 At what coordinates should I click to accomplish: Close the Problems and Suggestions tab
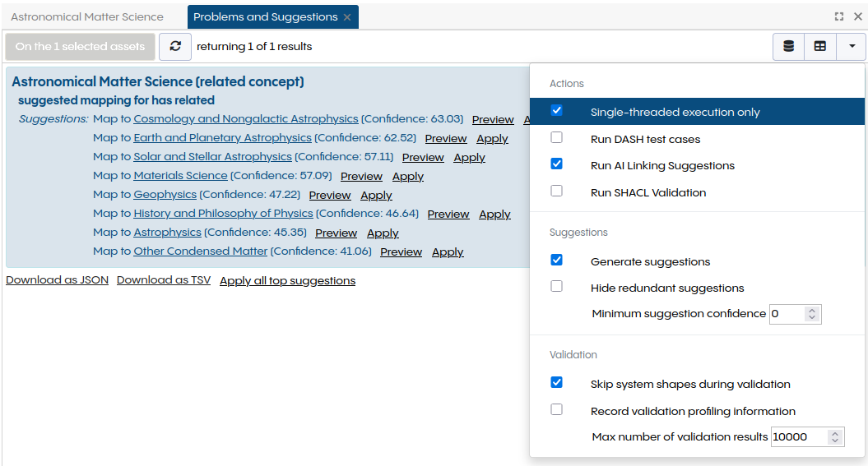pyautogui.click(x=347, y=17)
